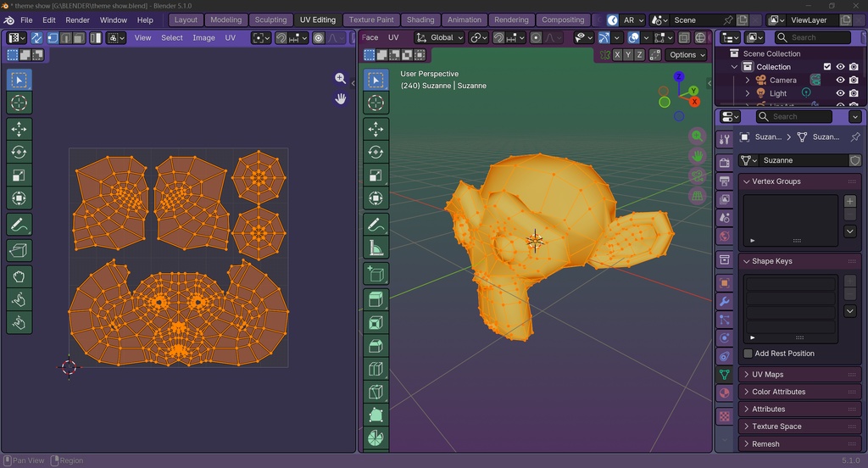868x468 pixels.
Task: Select the Move tool in UV editor
Action: [x=19, y=129]
